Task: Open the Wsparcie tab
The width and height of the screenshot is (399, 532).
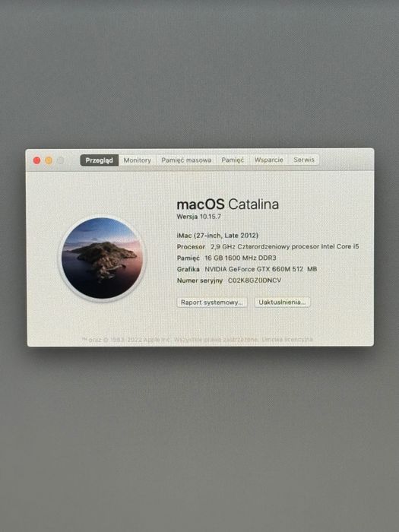Action: [269, 160]
